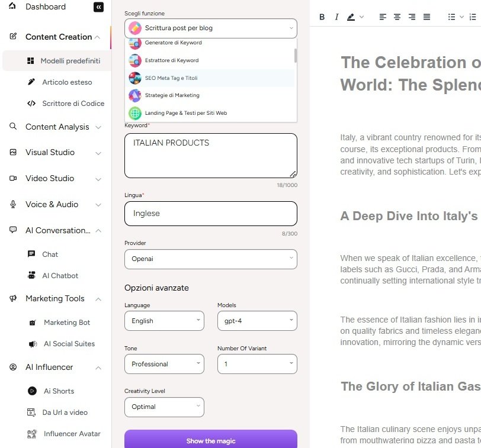Align text left in editor toolbar

coord(383,17)
